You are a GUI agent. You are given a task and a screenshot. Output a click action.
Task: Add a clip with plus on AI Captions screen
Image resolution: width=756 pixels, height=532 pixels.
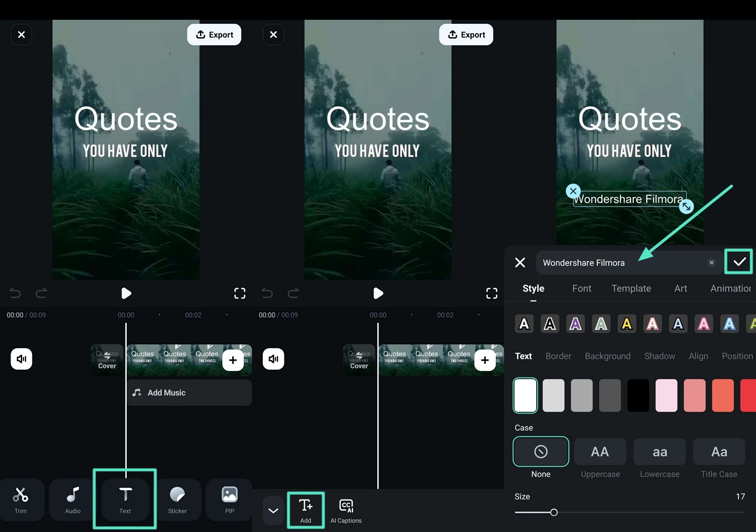[484, 360]
